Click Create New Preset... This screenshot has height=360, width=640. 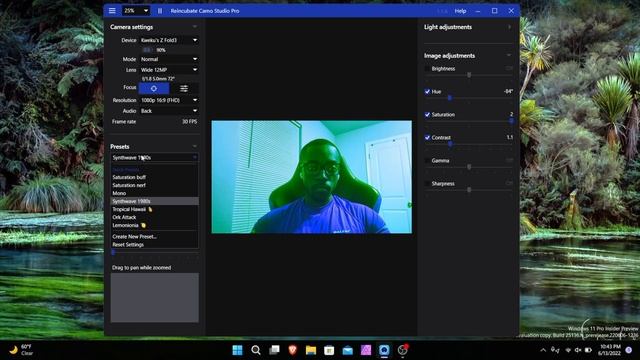tap(155, 237)
